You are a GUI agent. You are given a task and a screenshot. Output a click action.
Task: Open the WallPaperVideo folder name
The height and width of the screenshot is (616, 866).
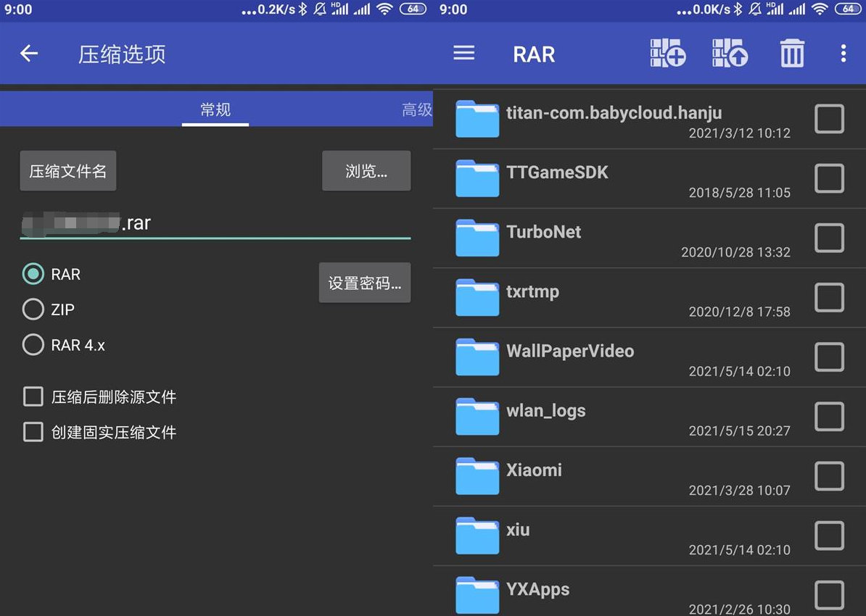coord(570,351)
